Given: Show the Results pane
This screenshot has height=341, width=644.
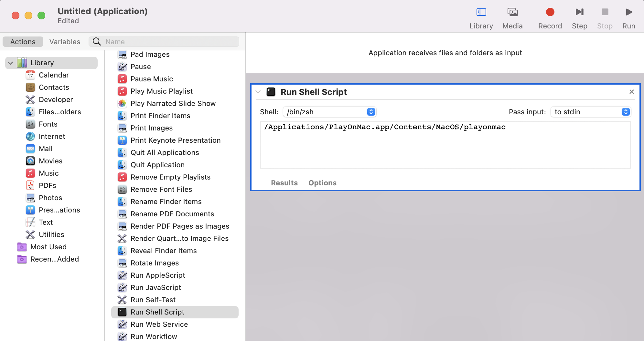Looking at the screenshot, I should click(x=284, y=183).
